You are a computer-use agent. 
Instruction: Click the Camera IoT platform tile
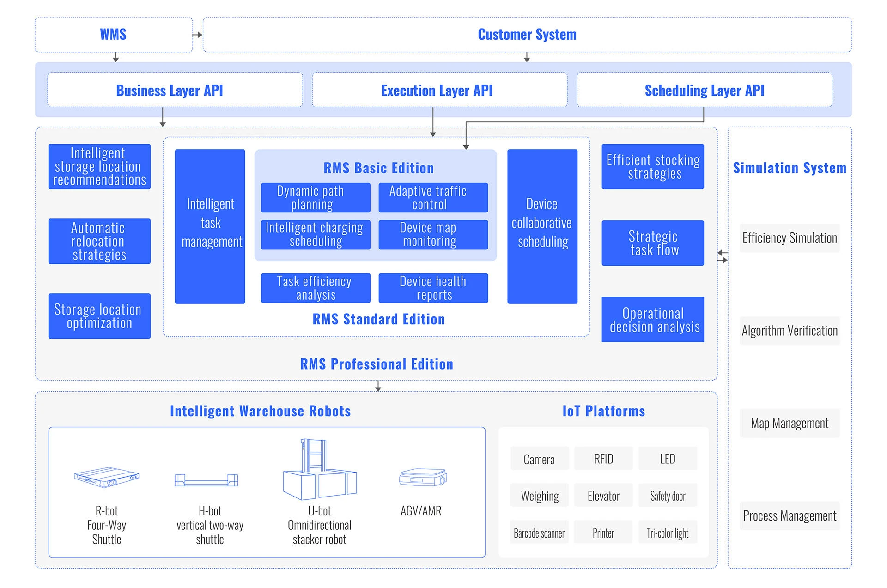pyautogui.click(x=539, y=459)
